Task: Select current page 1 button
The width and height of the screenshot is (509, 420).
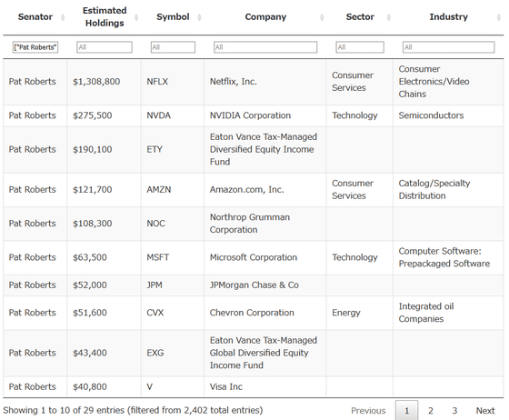Action: tap(406, 410)
